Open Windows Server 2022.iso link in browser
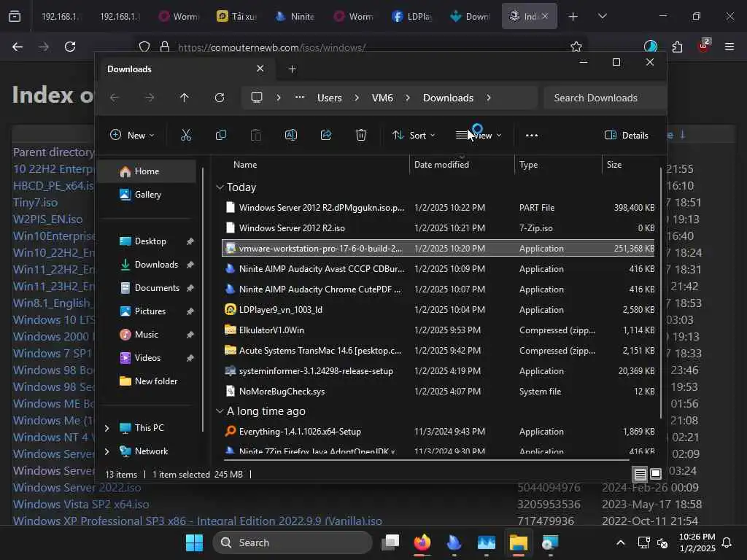Image resolution: width=747 pixels, height=560 pixels. [77, 487]
